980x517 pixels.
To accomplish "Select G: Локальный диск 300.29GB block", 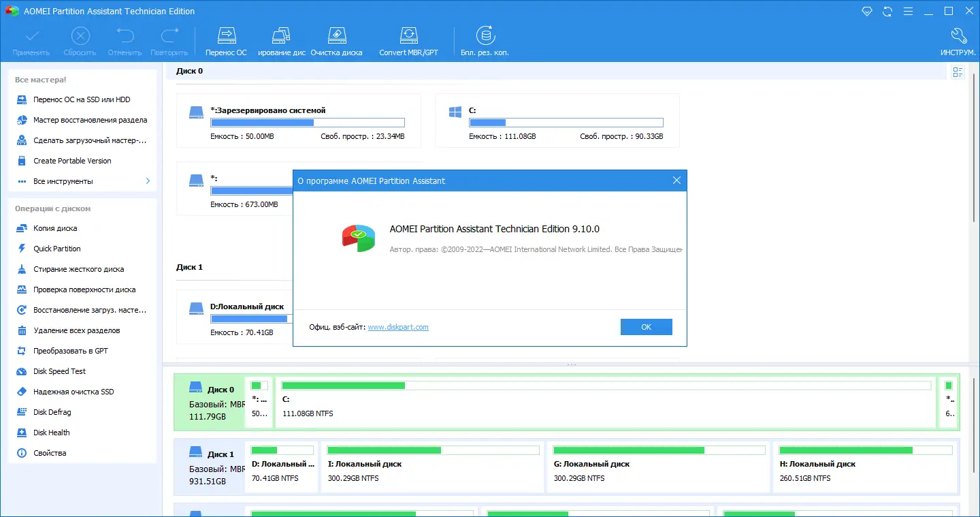I will click(x=659, y=467).
